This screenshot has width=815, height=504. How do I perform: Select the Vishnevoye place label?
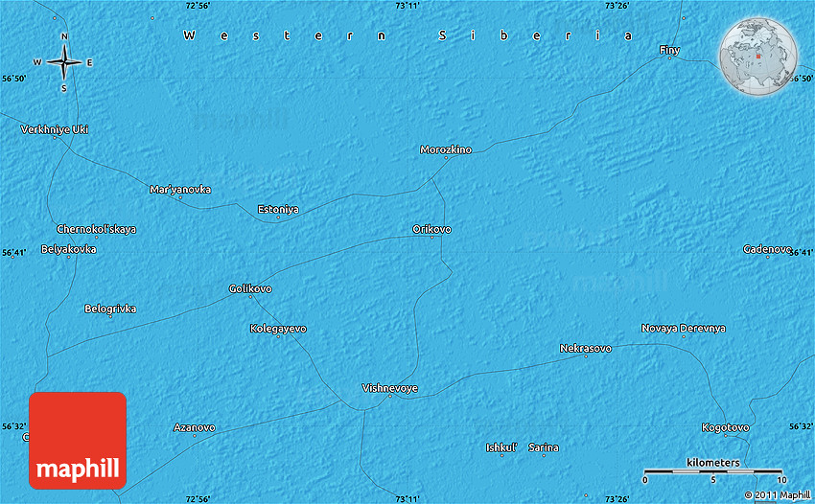pos(389,388)
